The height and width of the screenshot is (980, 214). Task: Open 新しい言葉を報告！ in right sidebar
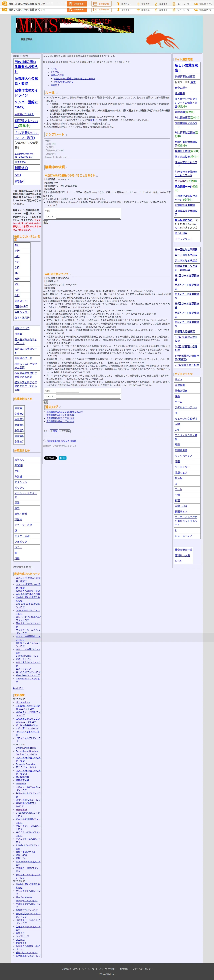(187, 68)
